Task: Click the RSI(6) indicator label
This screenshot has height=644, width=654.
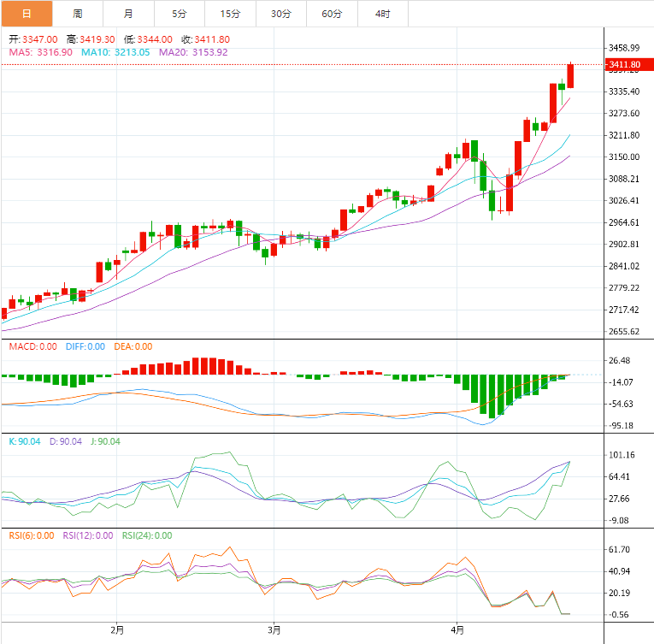Action: tap(32, 535)
